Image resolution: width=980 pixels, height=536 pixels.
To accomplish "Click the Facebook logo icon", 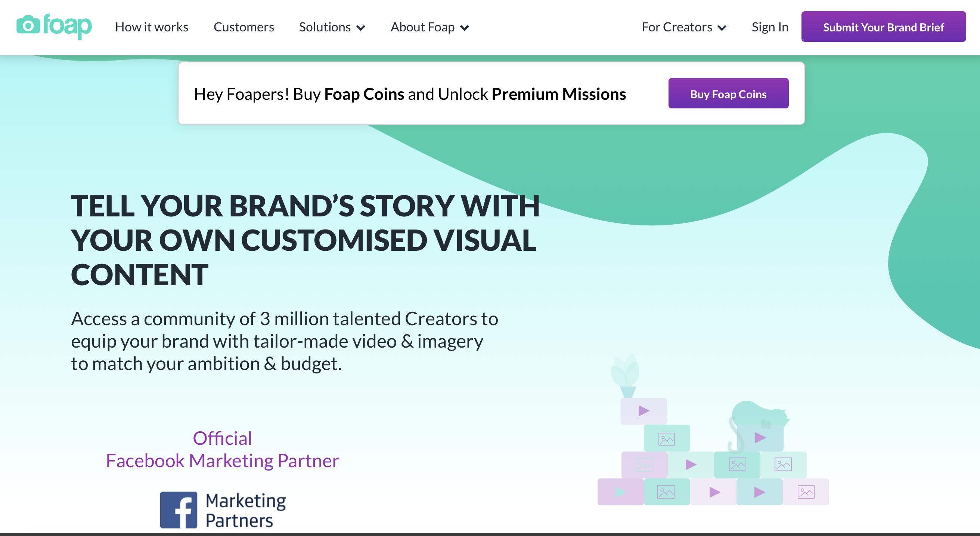I will pyautogui.click(x=179, y=509).
